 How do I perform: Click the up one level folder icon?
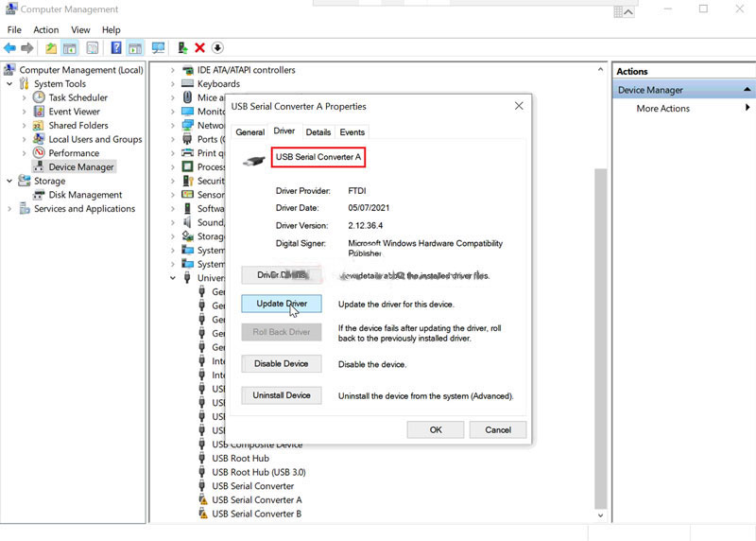point(51,48)
